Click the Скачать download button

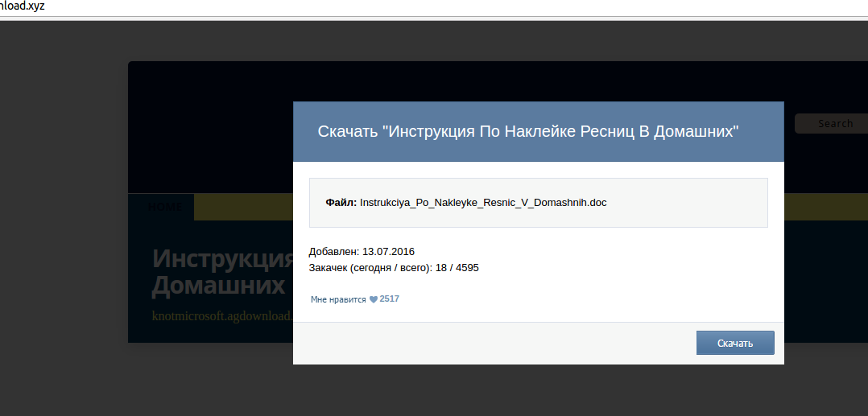point(735,343)
